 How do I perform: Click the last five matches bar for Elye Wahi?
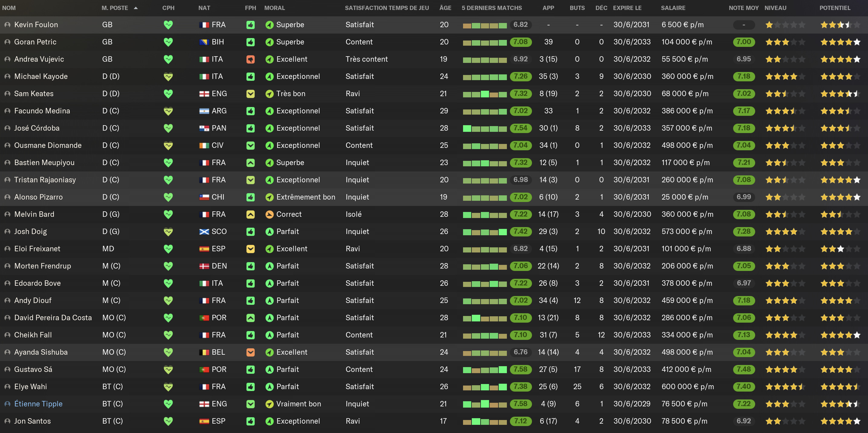[485, 387]
